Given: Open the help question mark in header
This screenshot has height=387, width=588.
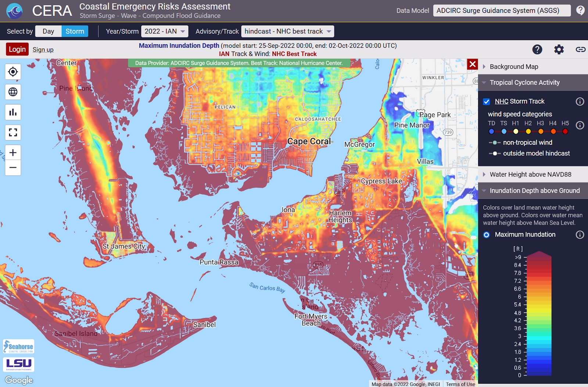Looking at the screenshot, I should pos(580,10).
